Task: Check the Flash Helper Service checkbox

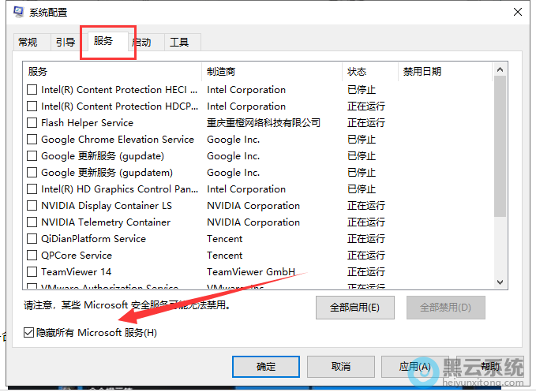Action: 32,123
